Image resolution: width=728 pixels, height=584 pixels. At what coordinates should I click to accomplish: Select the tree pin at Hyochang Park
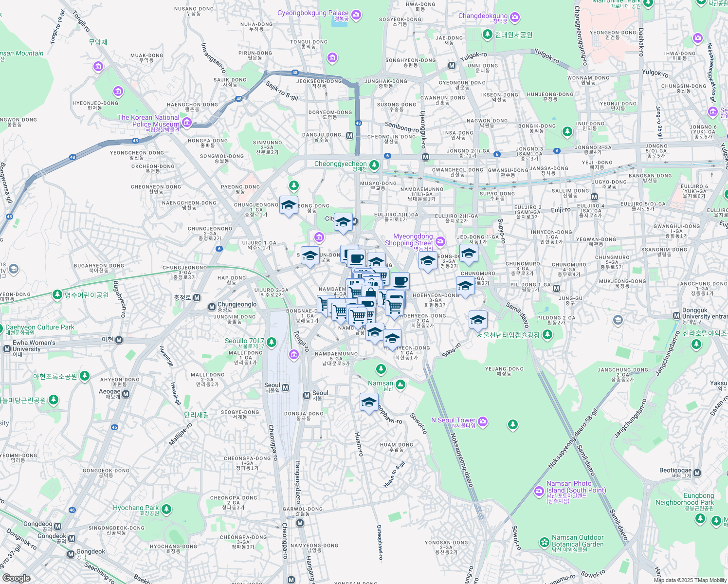tap(166, 508)
